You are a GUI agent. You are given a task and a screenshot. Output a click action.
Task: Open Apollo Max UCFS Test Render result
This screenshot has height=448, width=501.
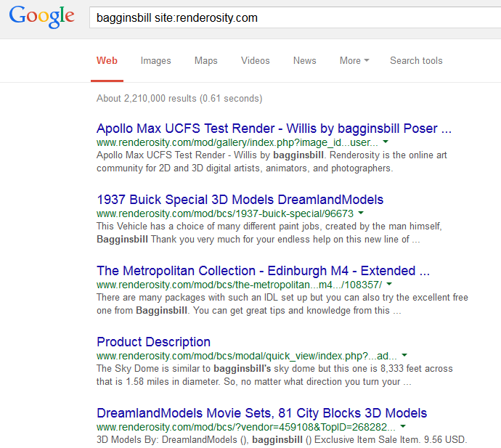click(x=274, y=129)
